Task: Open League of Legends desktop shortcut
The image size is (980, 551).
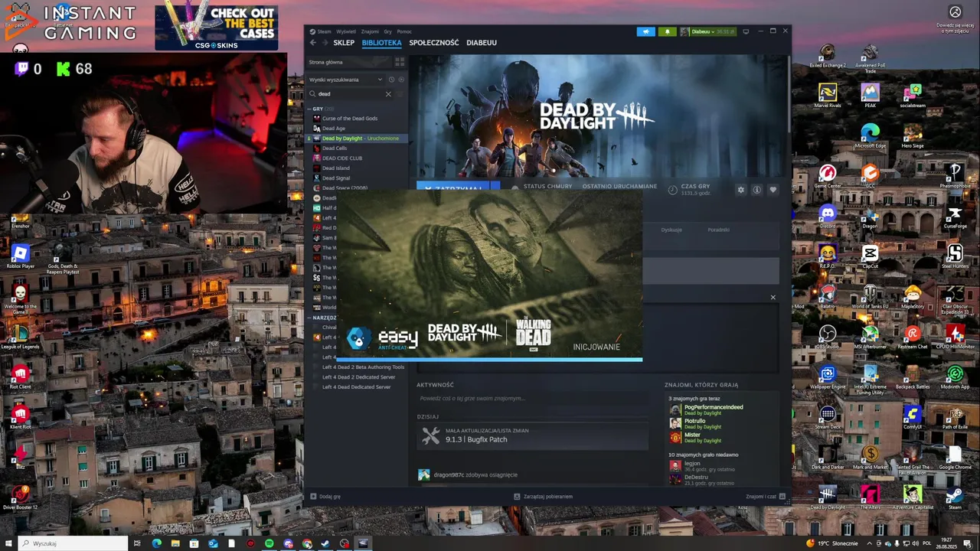Action: pyautogui.click(x=20, y=337)
